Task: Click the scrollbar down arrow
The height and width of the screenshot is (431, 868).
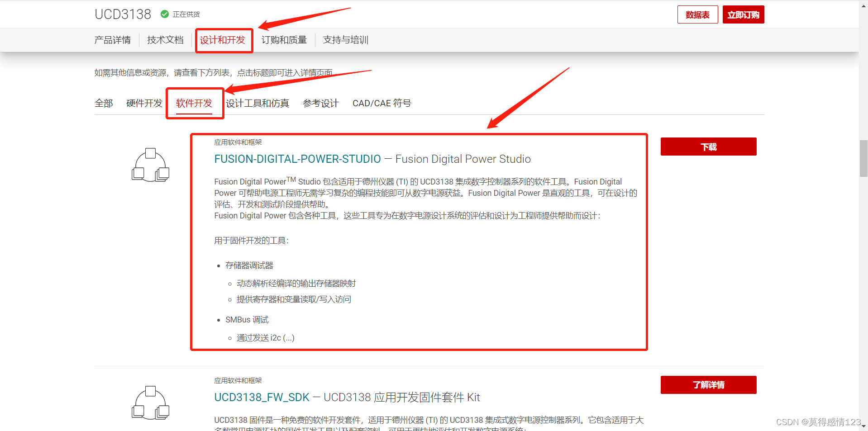Action: click(x=863, y=426)
